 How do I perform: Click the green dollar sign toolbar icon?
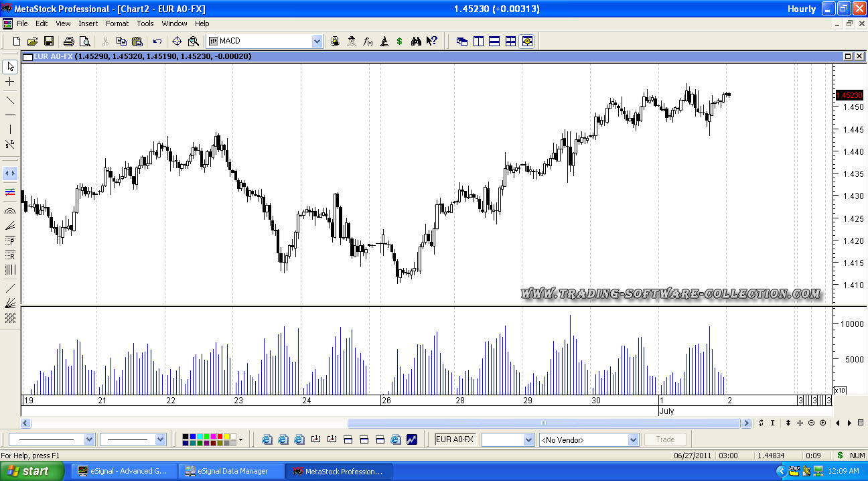pyautogui.click(x=399, y=42)
